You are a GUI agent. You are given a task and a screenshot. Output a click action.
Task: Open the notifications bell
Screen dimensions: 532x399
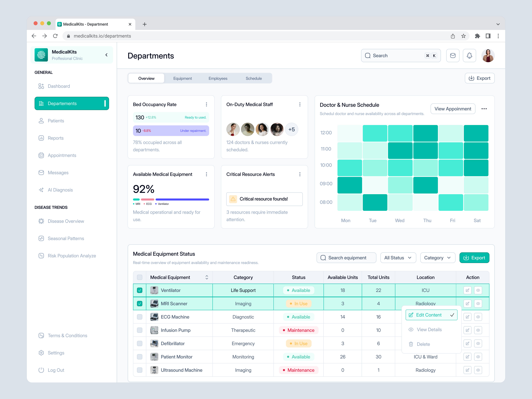tap(469, 55)
